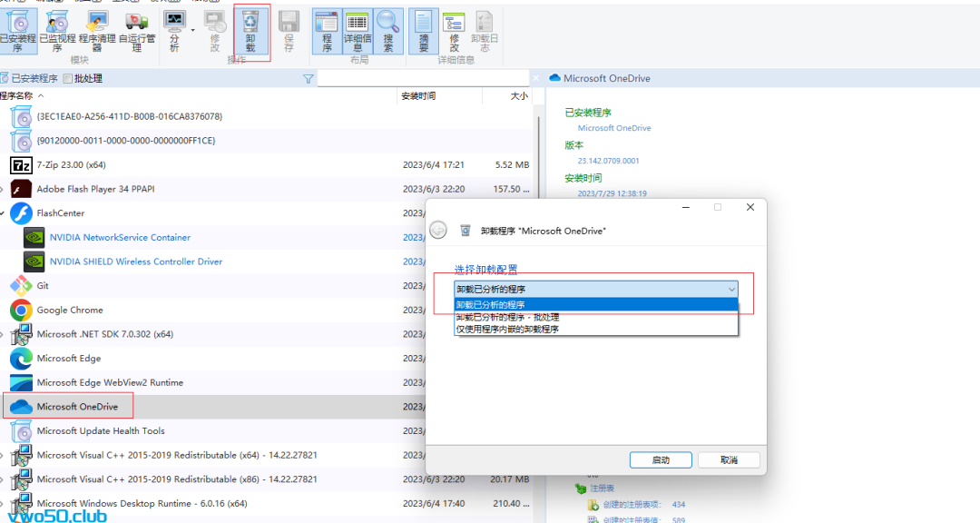The width and height of the screenshot is (980, 523).
Task: Open the 卸载日志 uninstall log
Action: (x=485, y=31)
